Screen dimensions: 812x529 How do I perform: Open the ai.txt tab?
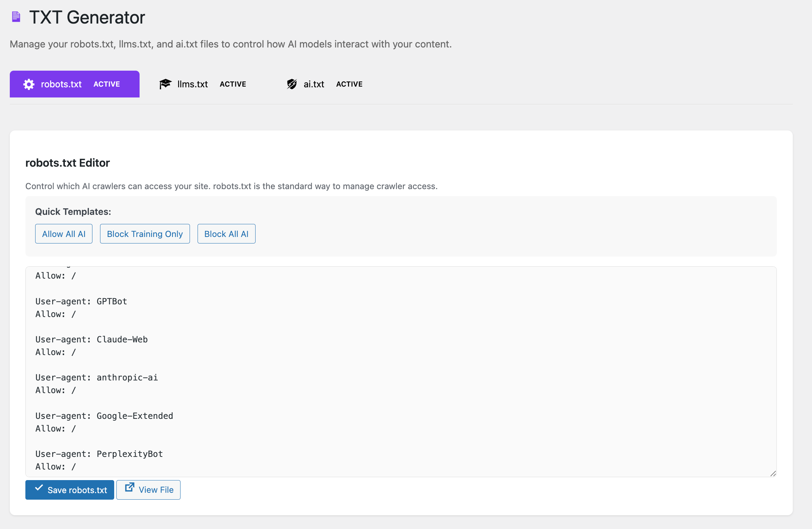click(313, 84)
